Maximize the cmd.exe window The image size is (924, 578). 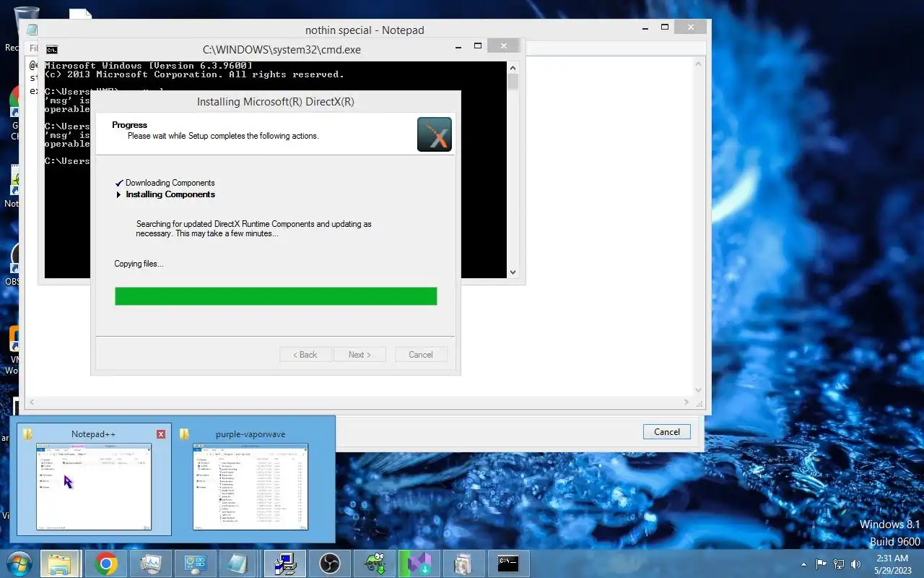478,46
